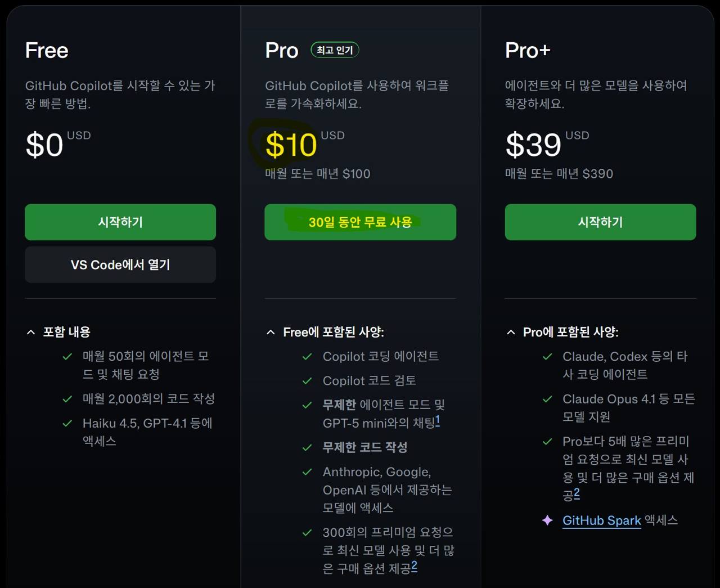Click checkmark beside Claude Opus 4.1 item
Image resolution: width=720 pixels, height=588 pixels.
coord(547,400)
